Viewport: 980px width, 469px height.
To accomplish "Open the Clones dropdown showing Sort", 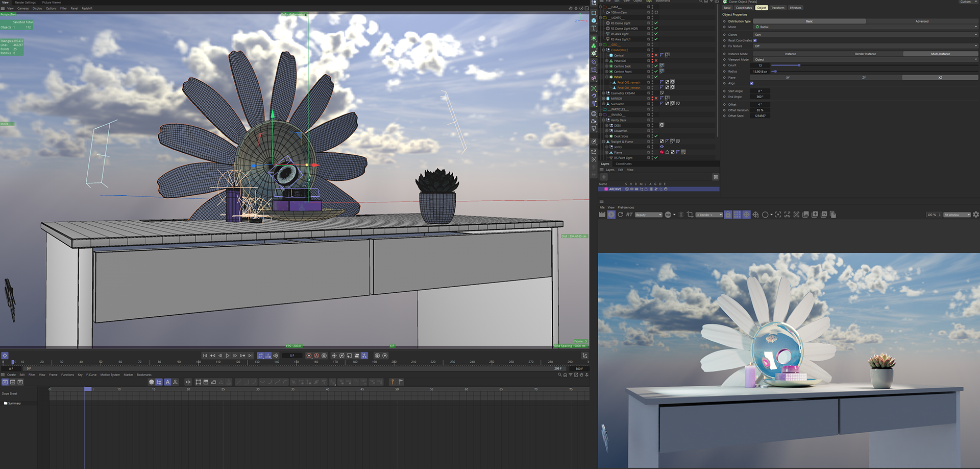I will [866, 35].
